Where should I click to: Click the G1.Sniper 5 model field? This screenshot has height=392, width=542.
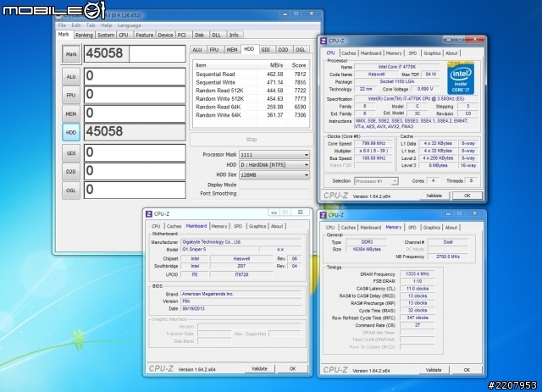click(x=218, y=250)
